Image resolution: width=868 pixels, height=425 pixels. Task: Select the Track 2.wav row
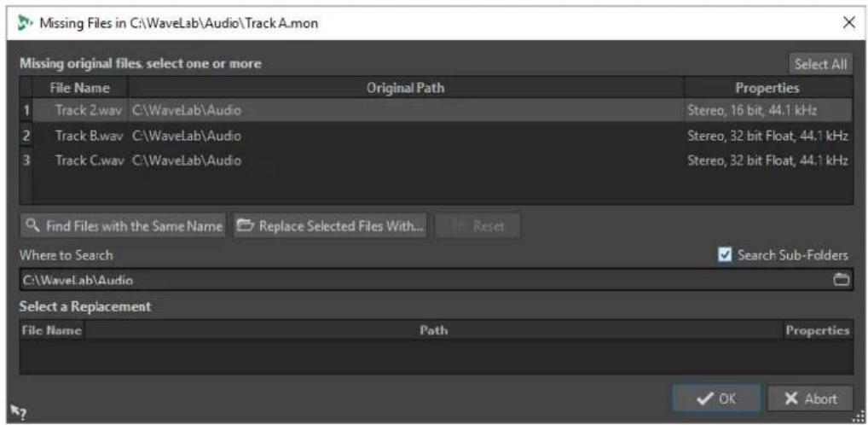tap(436, 110)
